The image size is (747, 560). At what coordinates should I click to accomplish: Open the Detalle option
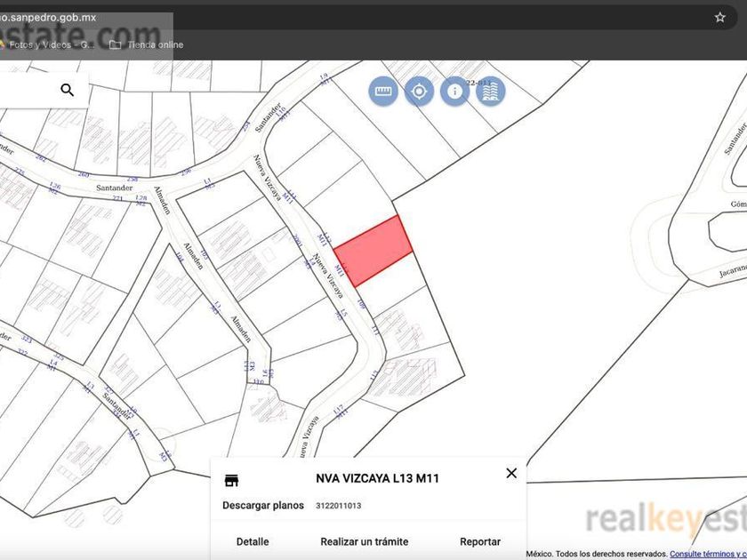click(253, 541)
